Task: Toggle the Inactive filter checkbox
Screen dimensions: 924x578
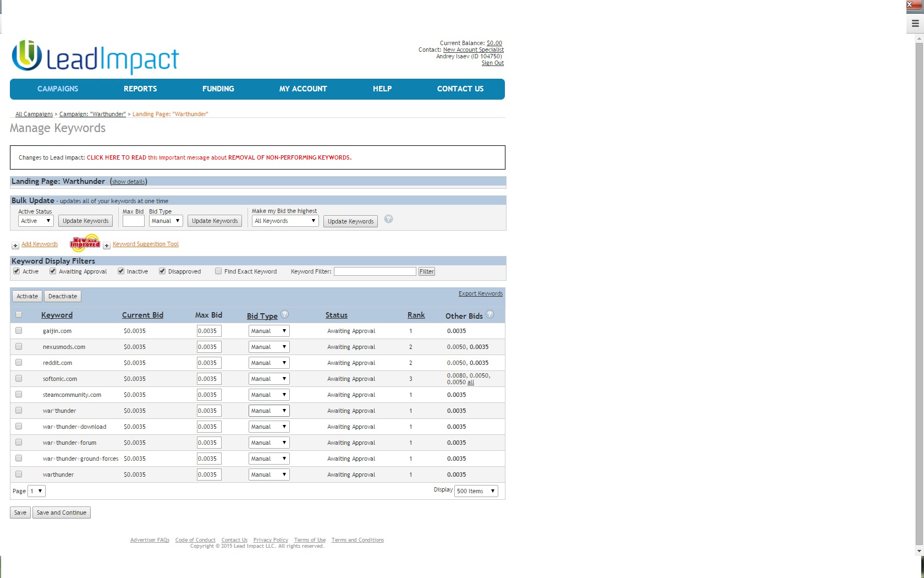Action: pos(121,271)
